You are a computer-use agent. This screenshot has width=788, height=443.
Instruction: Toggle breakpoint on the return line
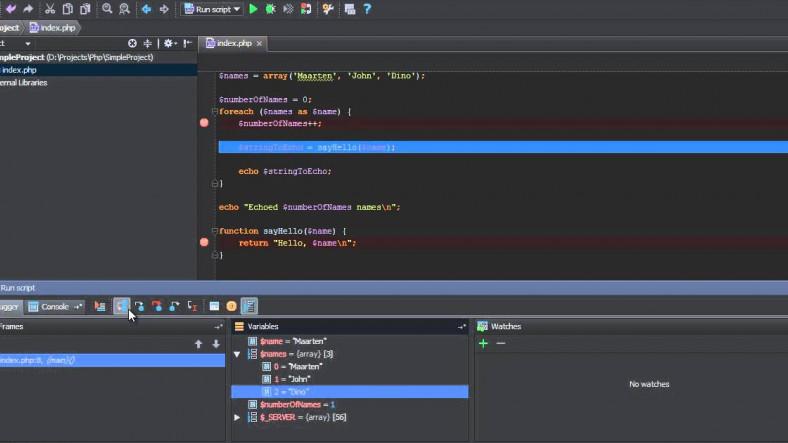204,242
